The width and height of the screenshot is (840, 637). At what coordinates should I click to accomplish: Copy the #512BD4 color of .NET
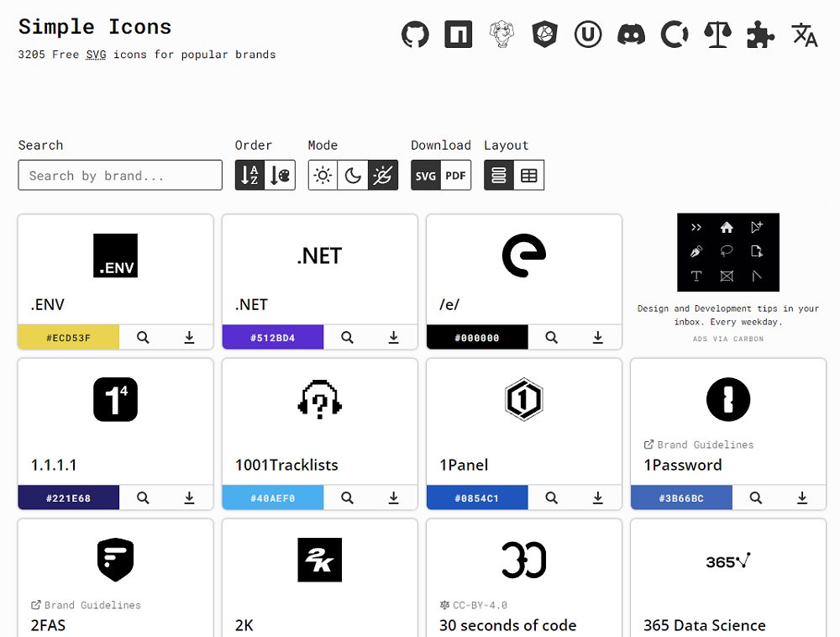click(273, 338)
